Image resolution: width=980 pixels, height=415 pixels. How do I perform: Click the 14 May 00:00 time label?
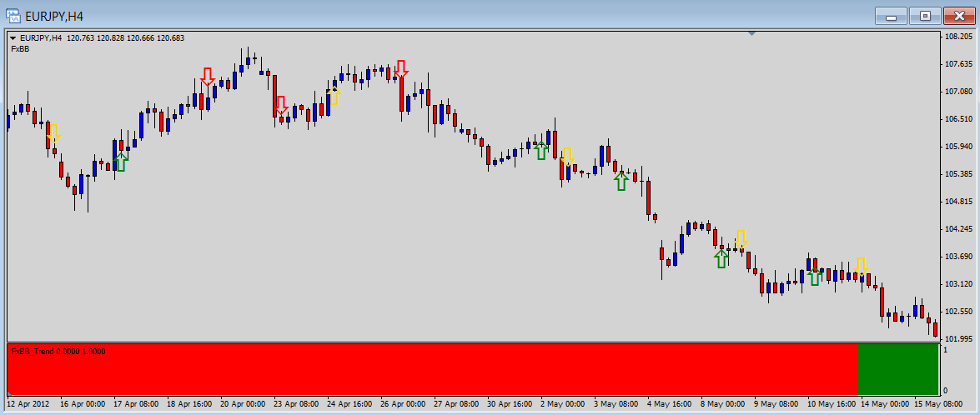886,403
